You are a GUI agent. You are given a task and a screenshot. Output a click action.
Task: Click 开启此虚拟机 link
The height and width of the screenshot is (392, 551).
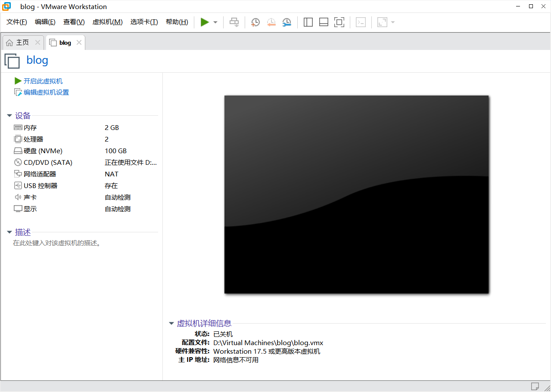43,81
